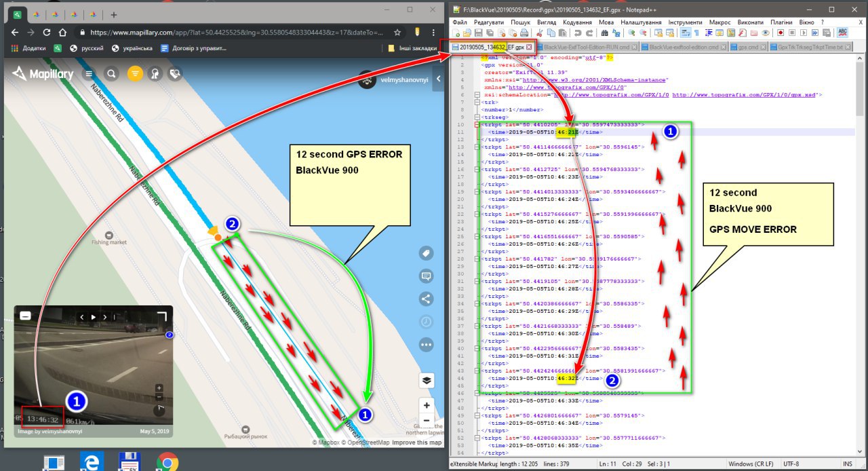The width and height of the screenshot is (868, 471).
Task: Switch to the gps.cmd tab
Action: [749, 47]
